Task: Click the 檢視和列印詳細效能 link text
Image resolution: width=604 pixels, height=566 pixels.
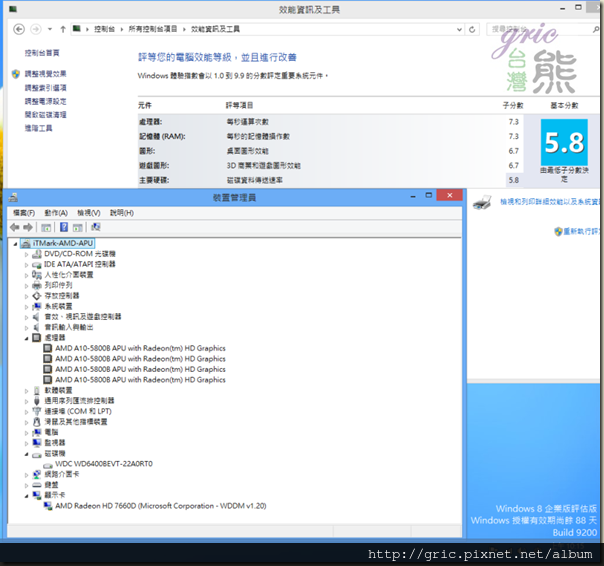Action: [550, 202]
